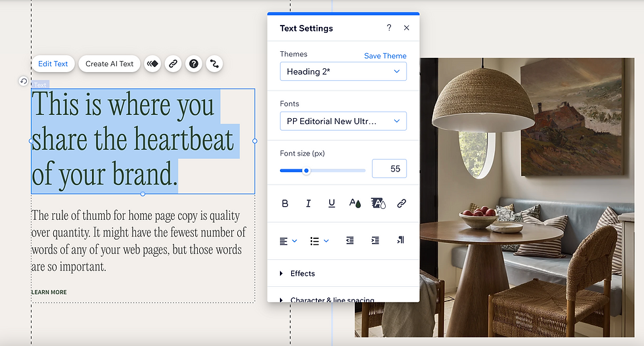
Task: Click the rotate handle near the text box
Action: tap(24, 81)
